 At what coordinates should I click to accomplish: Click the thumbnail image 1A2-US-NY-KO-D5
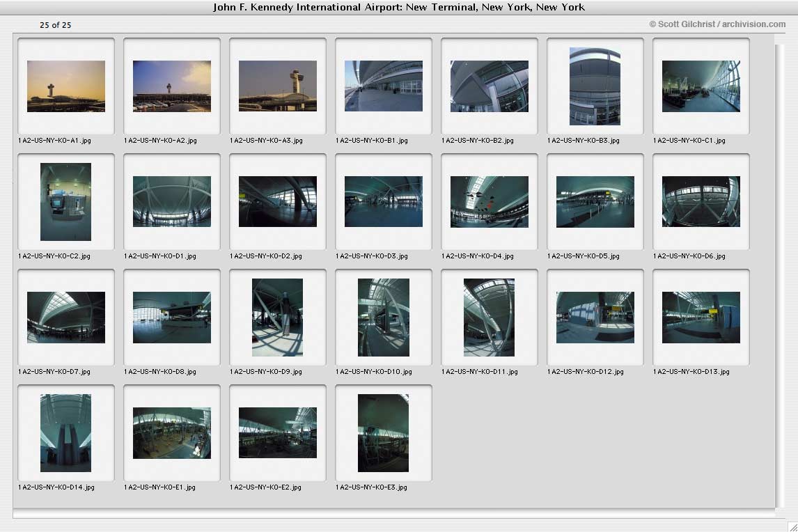click(595, 202)
